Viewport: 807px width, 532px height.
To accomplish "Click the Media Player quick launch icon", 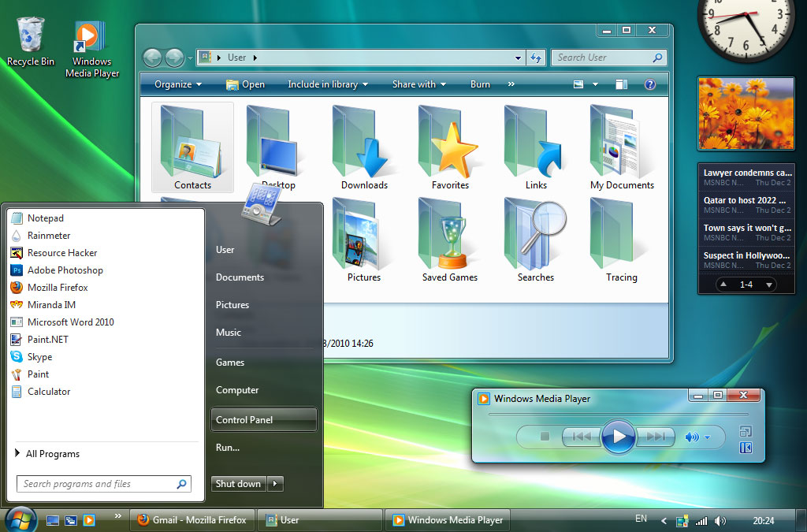I will coord(89,520).
